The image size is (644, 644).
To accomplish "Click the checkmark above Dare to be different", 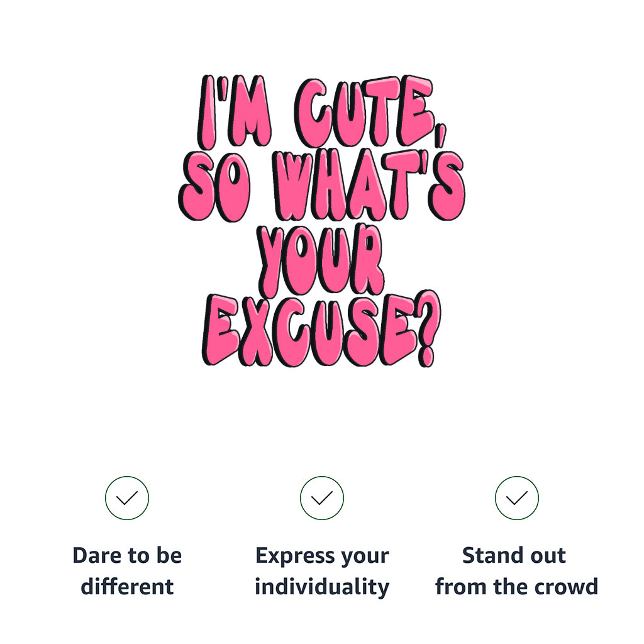I will (127, 498).
